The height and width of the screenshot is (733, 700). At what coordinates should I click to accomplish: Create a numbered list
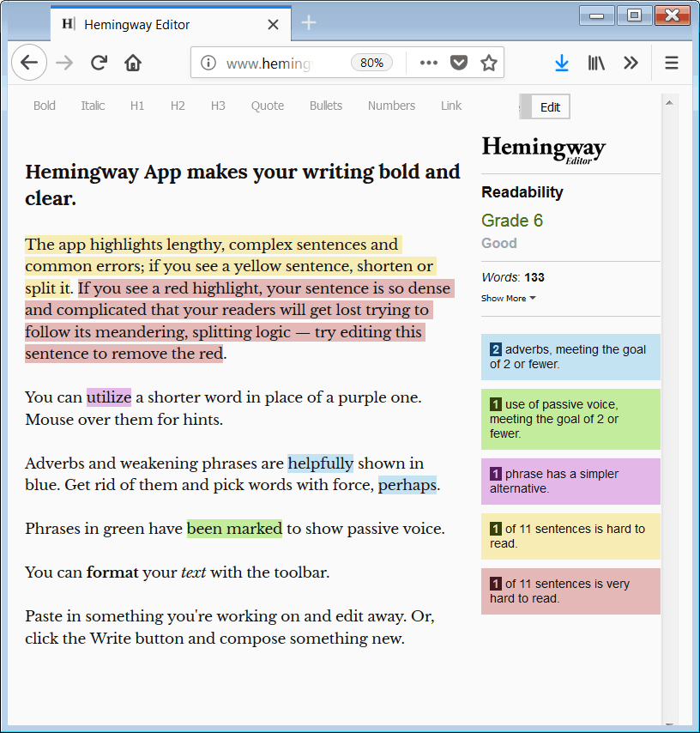click(391, 105)
